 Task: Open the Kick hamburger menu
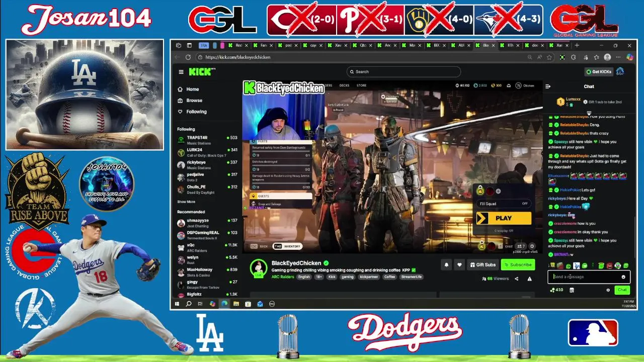(181, 72)
